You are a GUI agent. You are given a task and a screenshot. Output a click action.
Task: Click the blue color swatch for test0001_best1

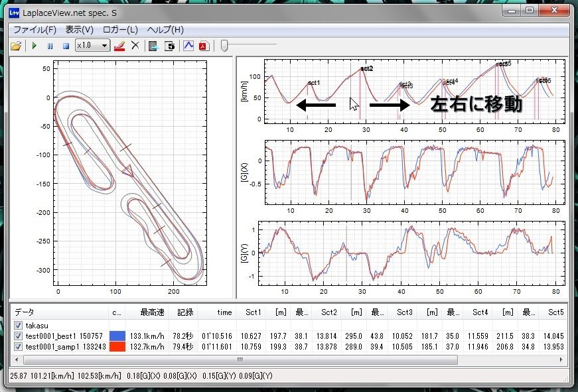117,336
